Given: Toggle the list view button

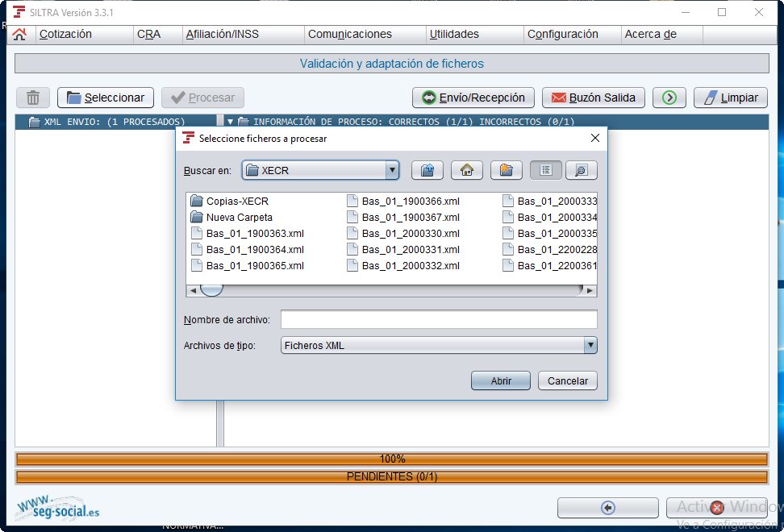Looking at the screenshot, I should coord(546,170).
